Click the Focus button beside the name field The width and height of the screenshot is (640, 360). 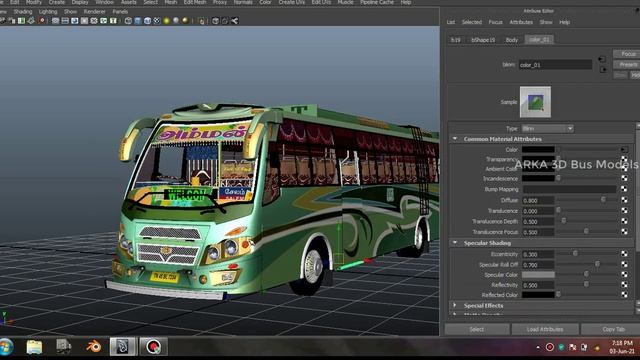pyautogui.click(x=627, y=54)
